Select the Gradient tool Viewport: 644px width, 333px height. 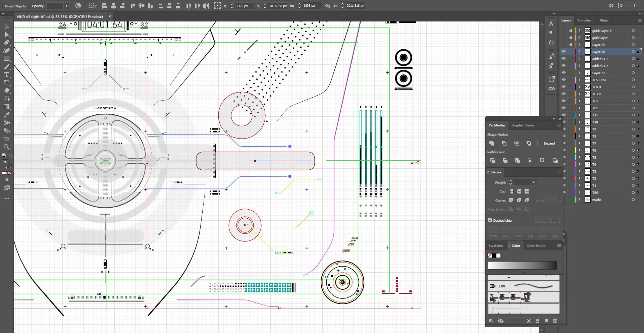coord(7,107)
